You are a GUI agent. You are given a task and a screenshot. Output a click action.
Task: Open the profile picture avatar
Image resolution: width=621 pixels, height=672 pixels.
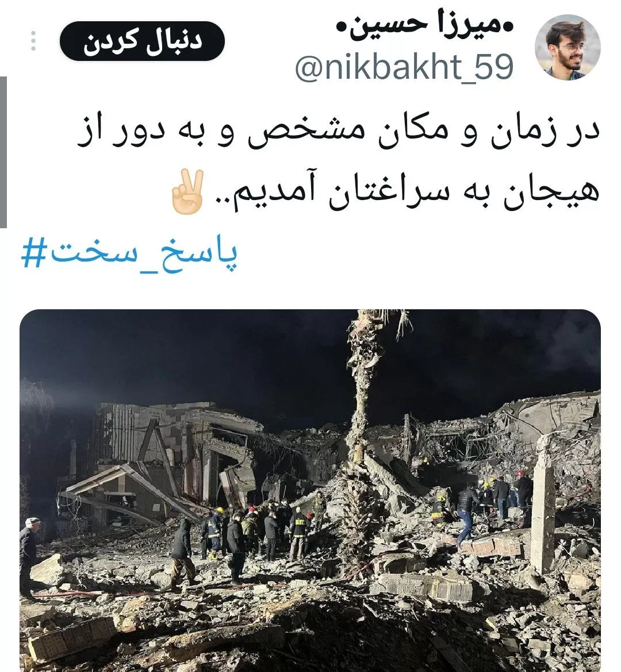pyautogui.click(x=568, y=47)
